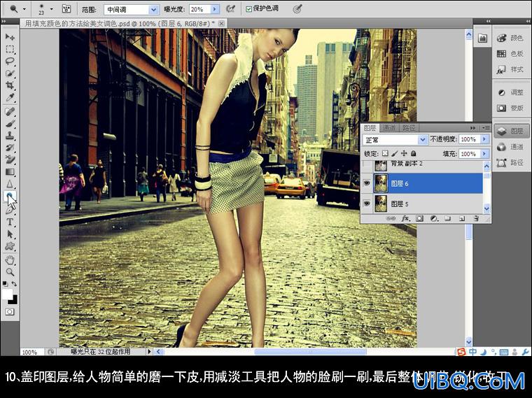Switch to the 通道 tab
Screen dimensions: 532x398
pyautogui.click(x=388, y=128)
